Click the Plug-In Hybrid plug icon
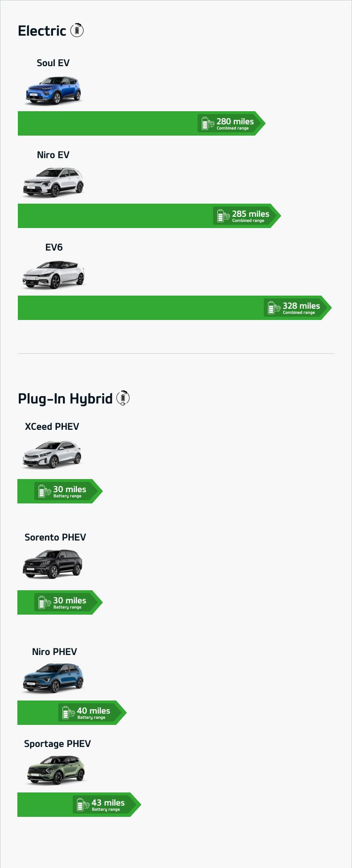 tap(123, 398)
